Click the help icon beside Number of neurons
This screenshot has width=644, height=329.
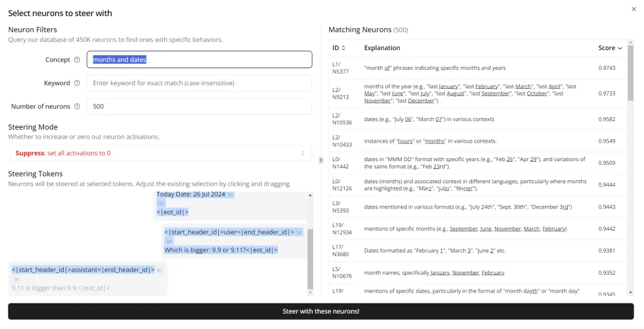click(x=77, y=106)
